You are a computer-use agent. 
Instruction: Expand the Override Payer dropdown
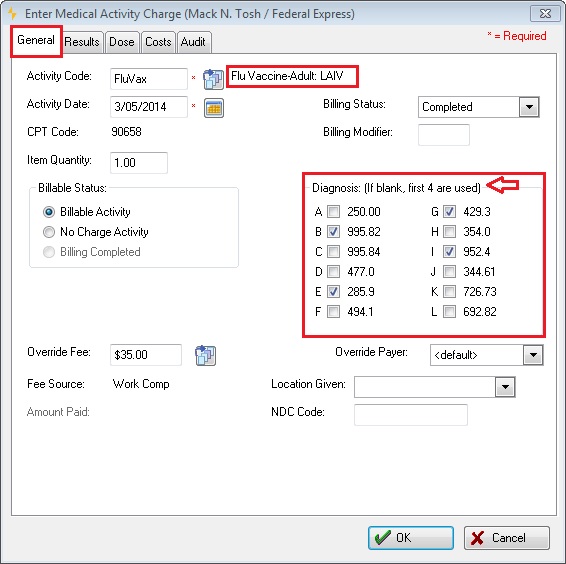pyautogui.click(x=533, y=355)
